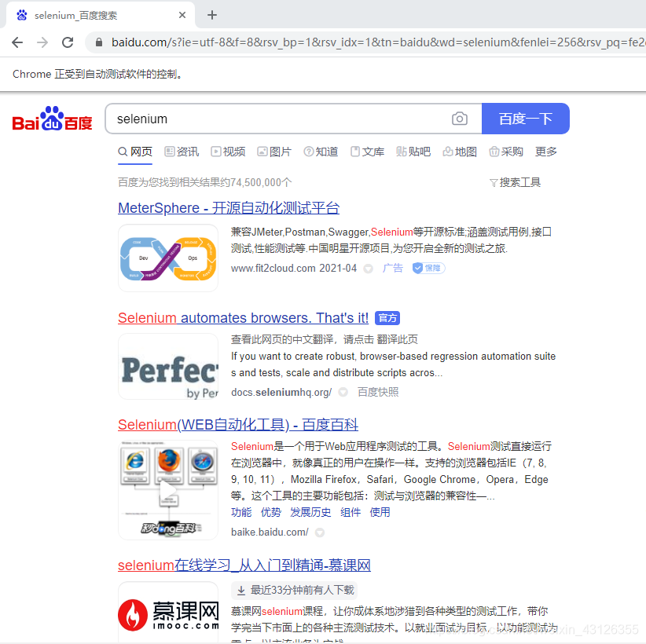Click the 优势 sublink

(x=271, y=512)
